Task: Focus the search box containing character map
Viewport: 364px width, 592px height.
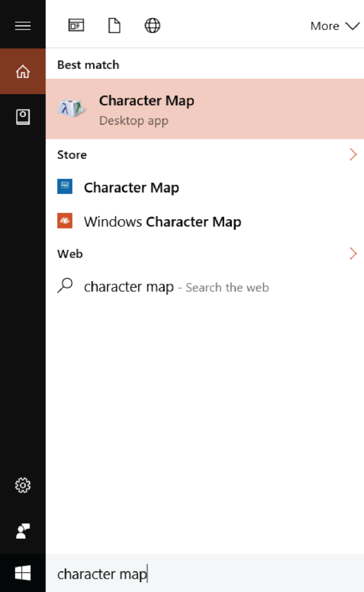Action: [205, 573]
